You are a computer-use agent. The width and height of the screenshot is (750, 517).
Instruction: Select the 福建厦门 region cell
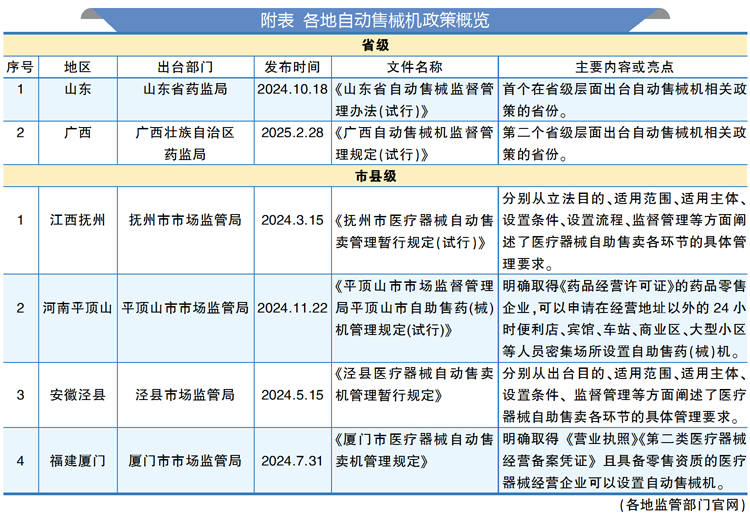77,461
